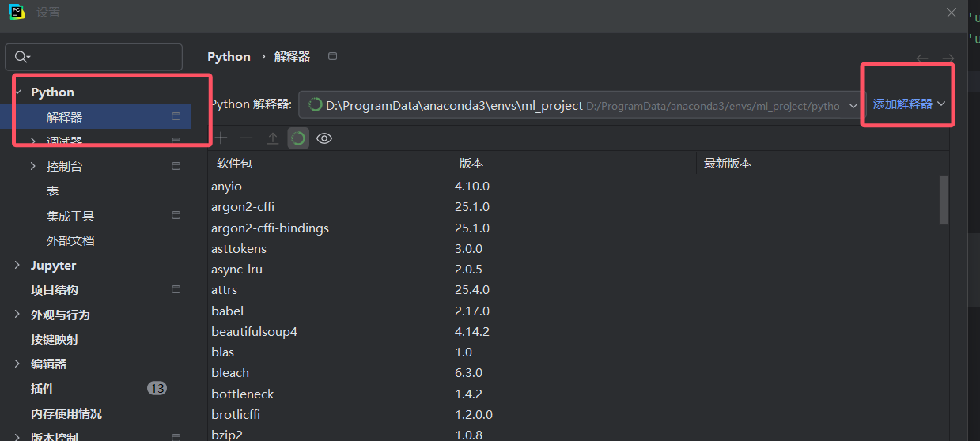Select the attrs package row
The width and height of the screenshot is (980, 441).
coord(573,290)
